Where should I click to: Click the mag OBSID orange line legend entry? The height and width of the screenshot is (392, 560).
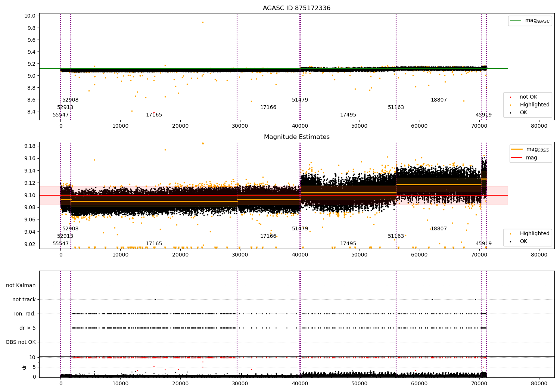pos(530,149)
